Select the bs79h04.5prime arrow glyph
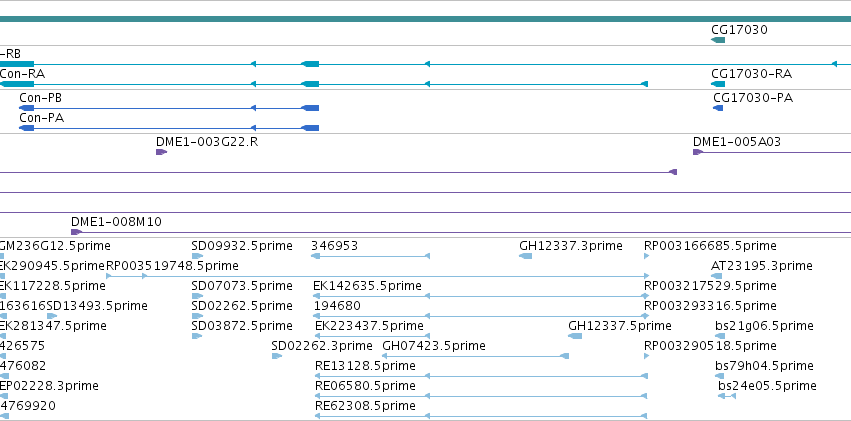The image size is (851, 421). click(x=720, y=377)
